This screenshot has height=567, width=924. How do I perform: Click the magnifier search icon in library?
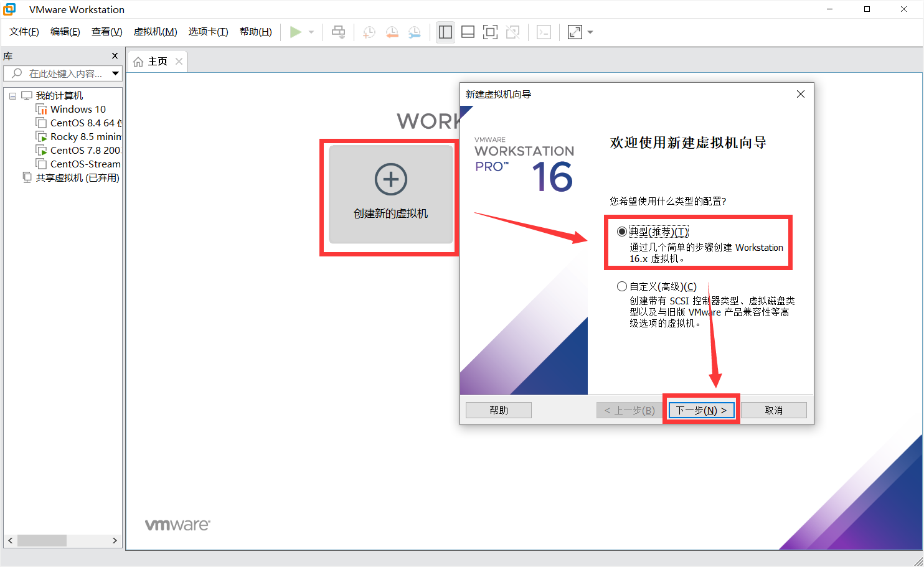(17, 73)
